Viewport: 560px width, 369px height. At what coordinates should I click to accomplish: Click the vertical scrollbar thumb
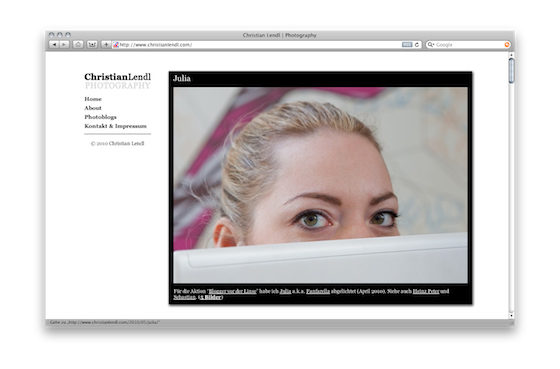tap(511, 71)
